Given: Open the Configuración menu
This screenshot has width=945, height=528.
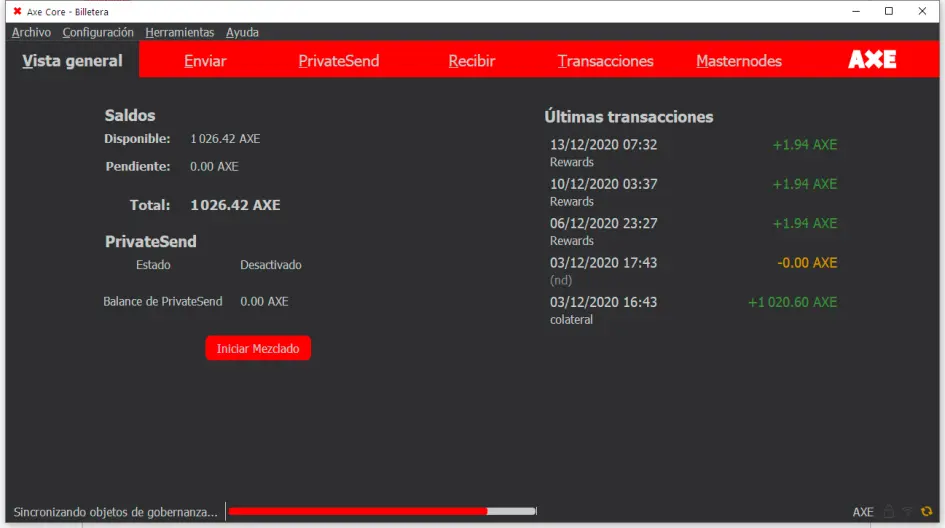Looking at the screenshot, I should pyautogui.click(x=98, y=33).
